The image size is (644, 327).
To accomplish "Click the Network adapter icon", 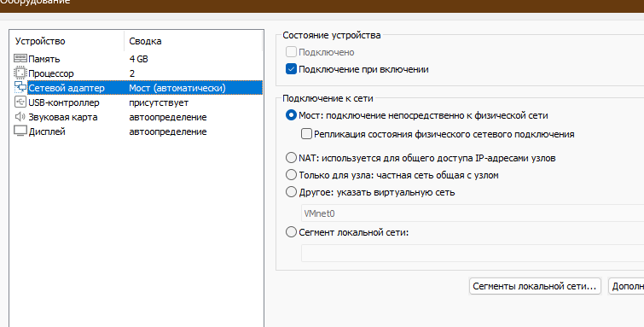I will 20,88.
